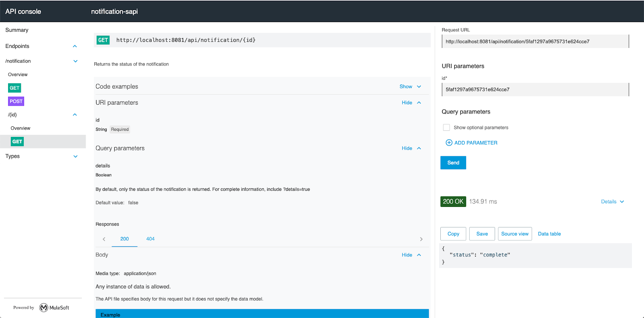Show the Code examples section
The image size is (644, 318).
tap(410, 87)
